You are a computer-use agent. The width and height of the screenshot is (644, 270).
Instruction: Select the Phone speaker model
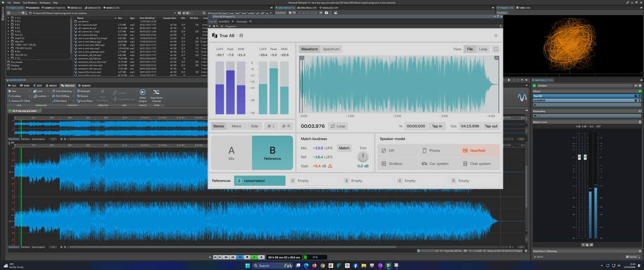(x=438, y=150)
